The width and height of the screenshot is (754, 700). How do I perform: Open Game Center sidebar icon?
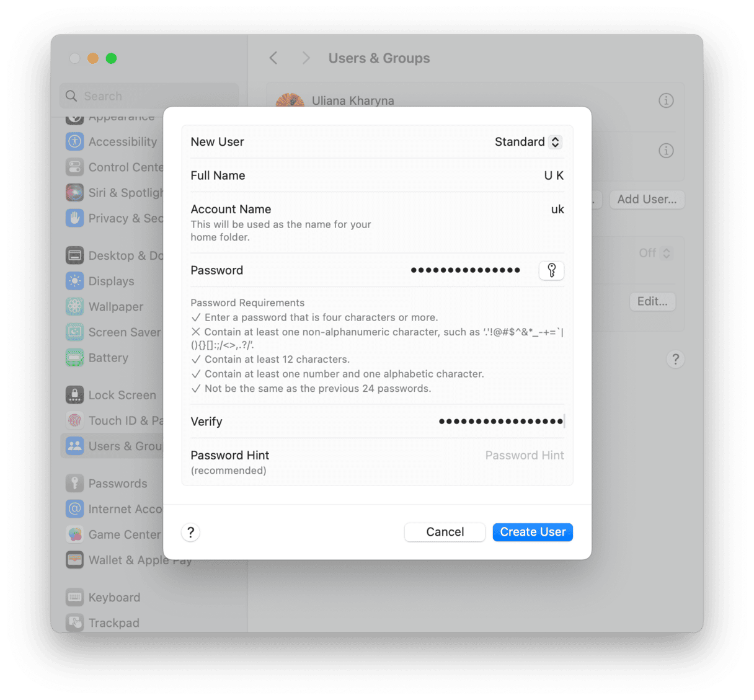[x=74, y=534]
